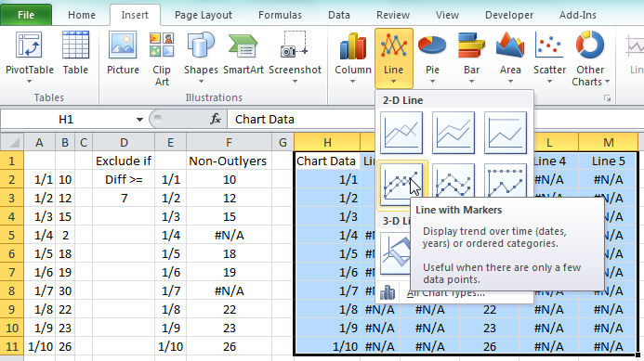Viewport: 644px width, 361px height.
Task: Click the Table icon in Tables group
Action: coord(75,53)
